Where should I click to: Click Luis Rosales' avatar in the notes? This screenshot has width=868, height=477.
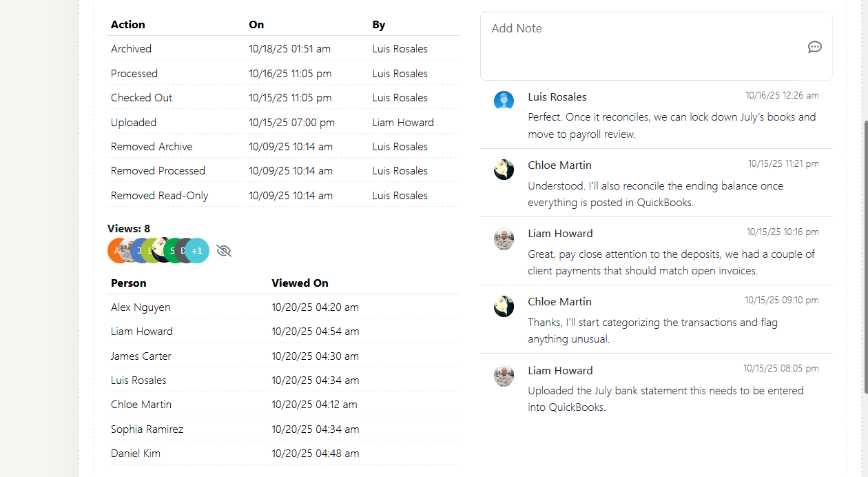pos(504,101)
